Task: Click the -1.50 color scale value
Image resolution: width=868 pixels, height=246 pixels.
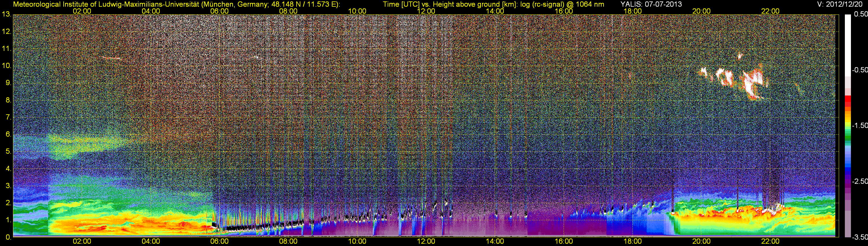Action: [859, 125]
